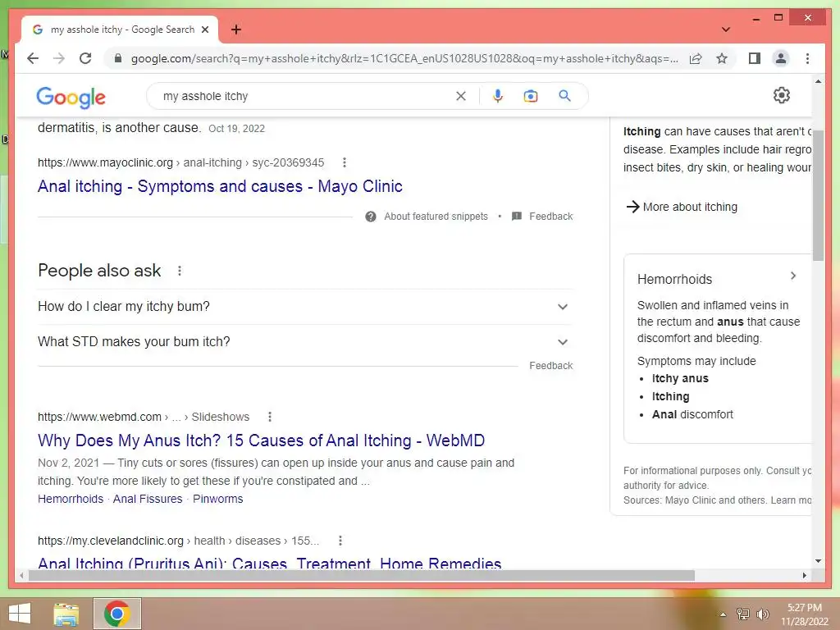Go to Google home via the logo

point(71,97)
